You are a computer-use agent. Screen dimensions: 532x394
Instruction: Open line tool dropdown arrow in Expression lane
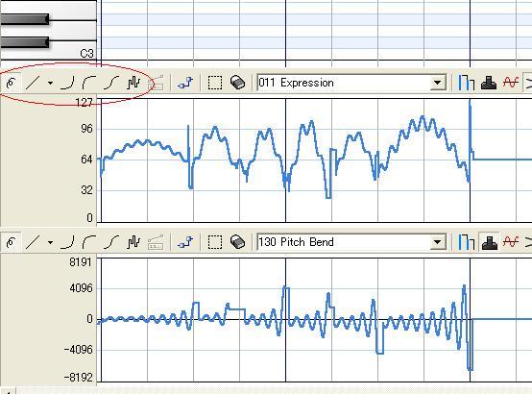(x=50, y=83)
